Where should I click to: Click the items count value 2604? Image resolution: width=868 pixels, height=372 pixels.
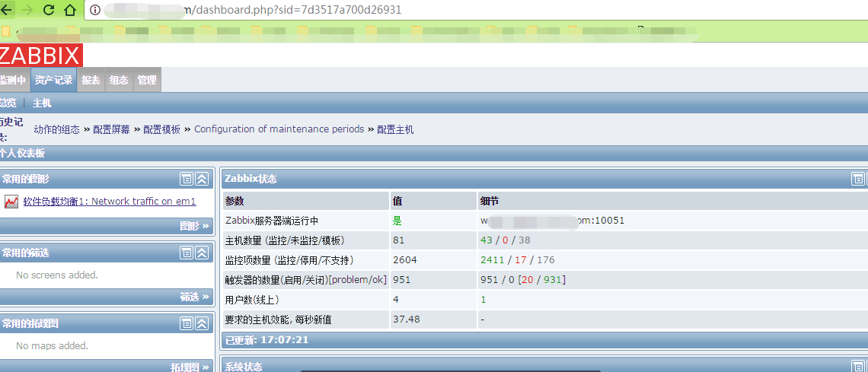pos(404,260)
